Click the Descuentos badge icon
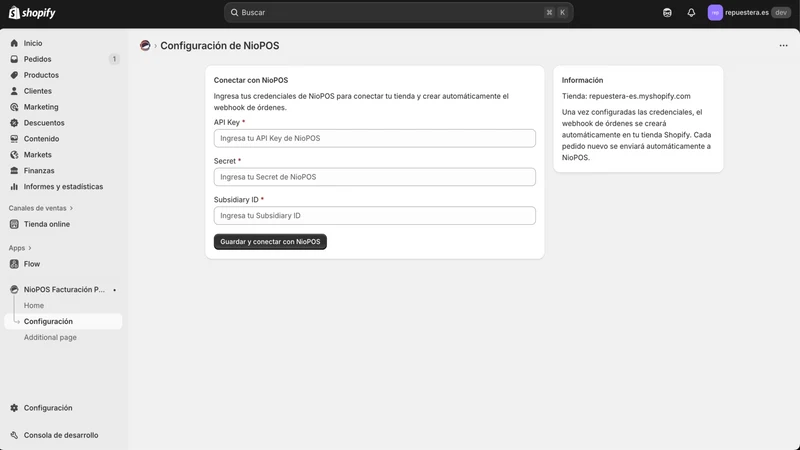 [14, 123]
